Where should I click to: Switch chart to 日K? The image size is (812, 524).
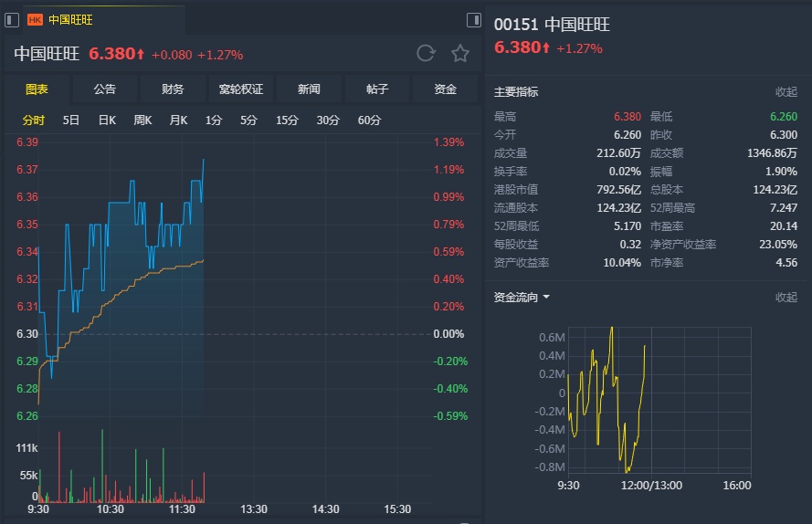point(107,121)
